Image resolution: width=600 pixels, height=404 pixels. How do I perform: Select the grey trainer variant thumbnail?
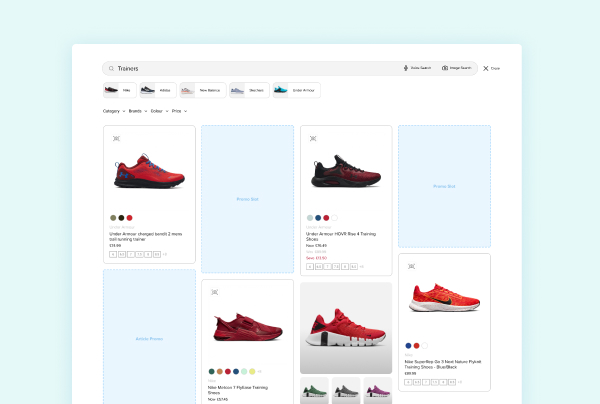tap(346, 391)
